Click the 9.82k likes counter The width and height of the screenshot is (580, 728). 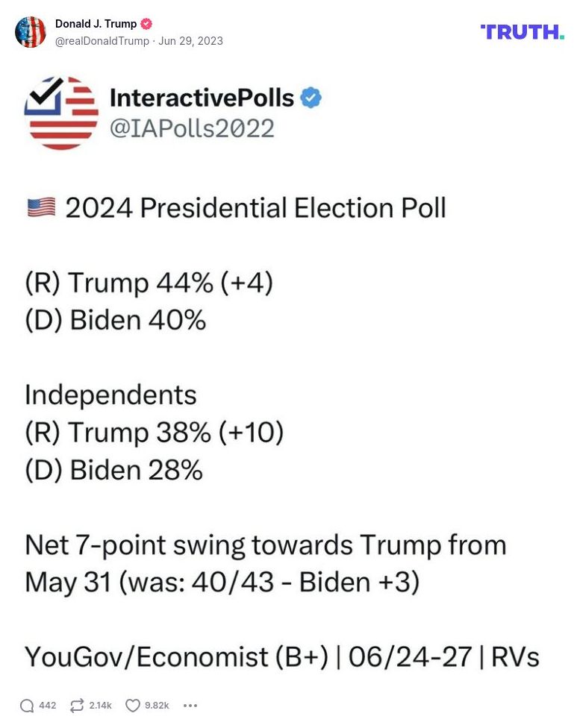click(157, 705)
